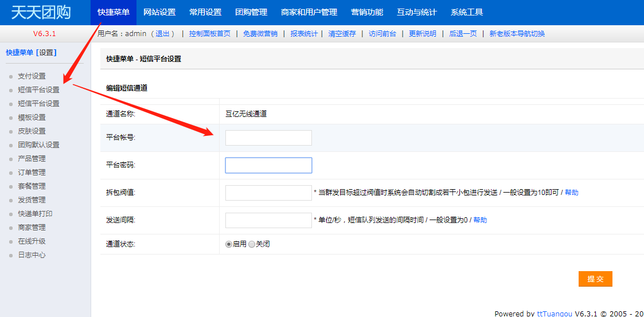Click the [设置] link beside 快捷菜单
644x317 pixels.
pyautogui.click(x=46, y=53)
